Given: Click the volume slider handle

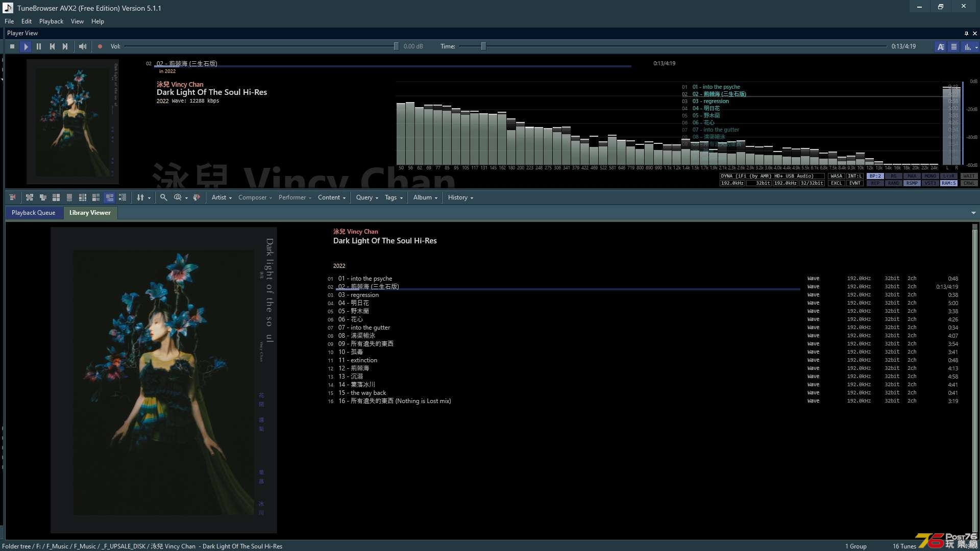Looking at the screenshot, I should pyautogui.click(x=396, y=46).
